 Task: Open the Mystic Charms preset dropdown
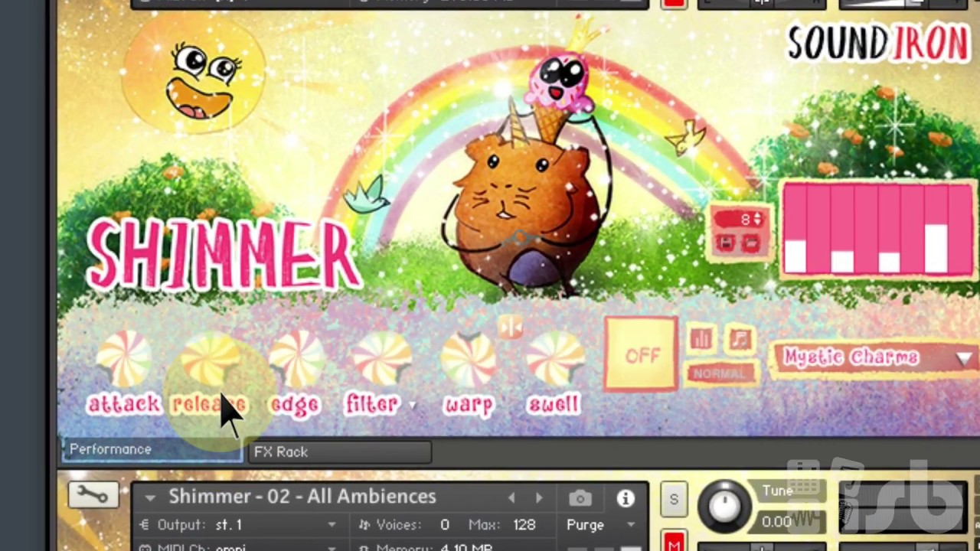(874, 357)
